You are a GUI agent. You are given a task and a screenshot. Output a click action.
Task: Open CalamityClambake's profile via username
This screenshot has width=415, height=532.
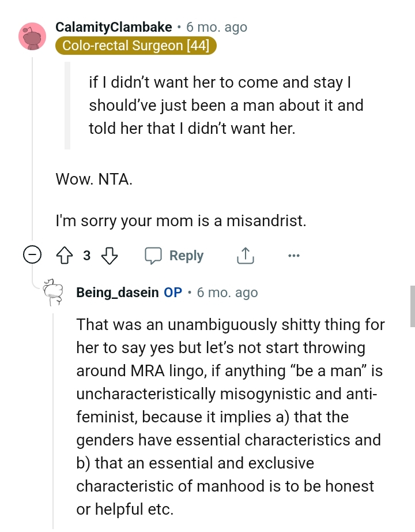[x=113, y=27]
